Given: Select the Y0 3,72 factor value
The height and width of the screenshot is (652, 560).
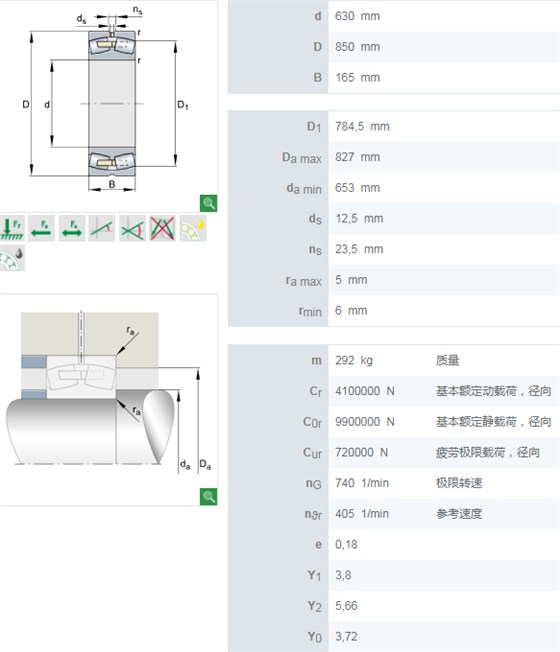Looking at the screenshot, I should click(x=346, y=637).
